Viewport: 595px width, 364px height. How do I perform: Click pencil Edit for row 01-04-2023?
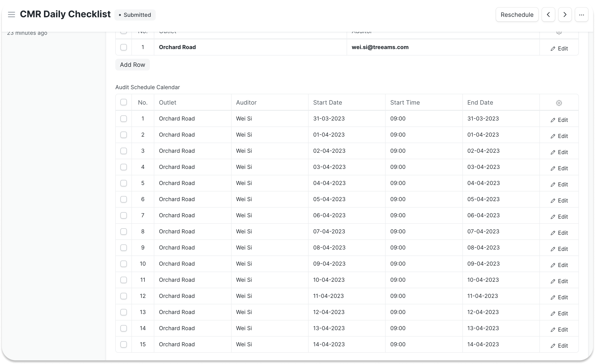(x=559, y=136)
